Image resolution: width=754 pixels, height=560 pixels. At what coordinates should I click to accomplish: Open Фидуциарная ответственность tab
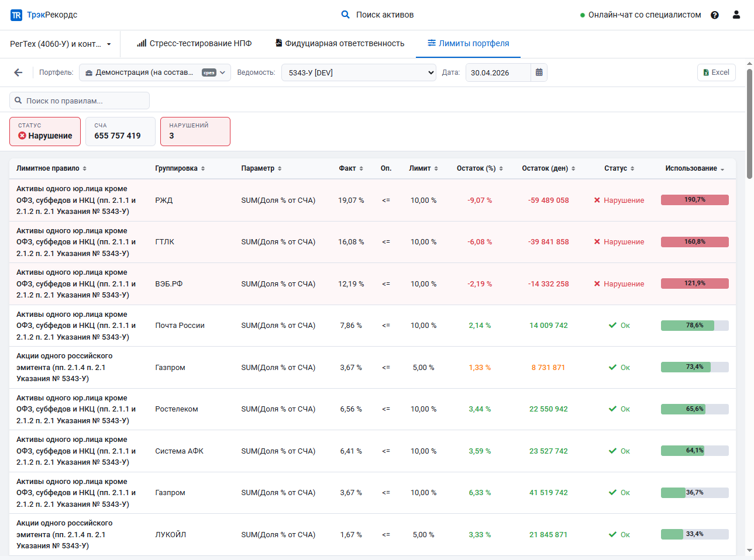340,43
